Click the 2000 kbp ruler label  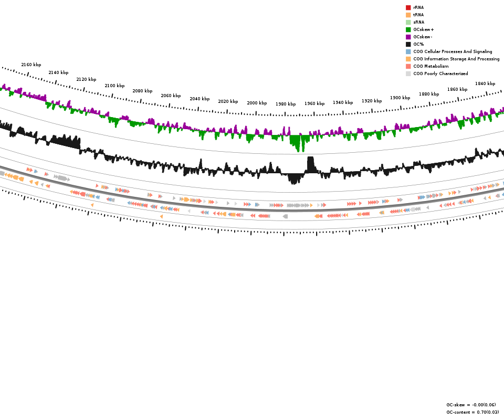(x=257, y=103)
